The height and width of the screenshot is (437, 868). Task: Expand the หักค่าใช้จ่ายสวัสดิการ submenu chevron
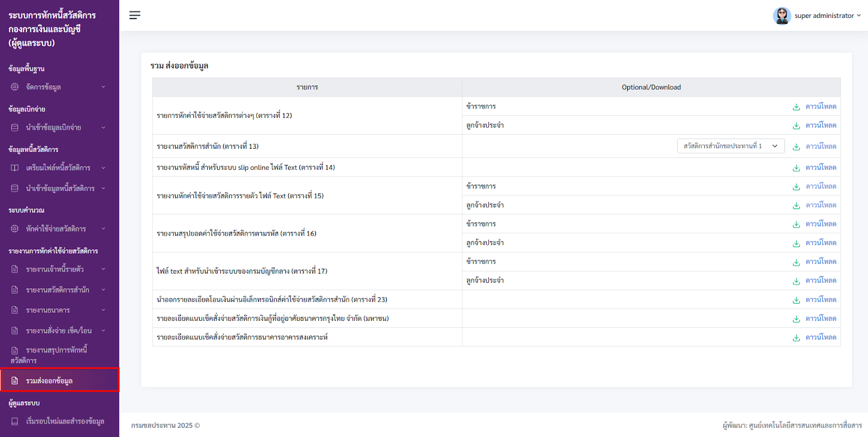point(104,229)
